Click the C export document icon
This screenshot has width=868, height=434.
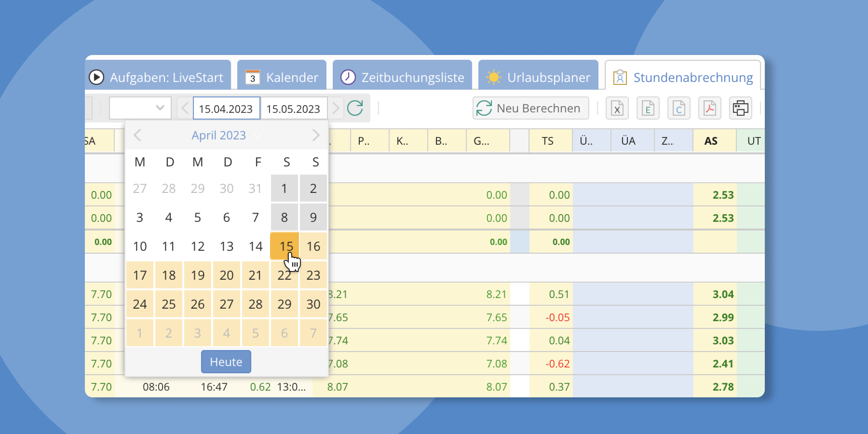click(x=679, y=108)
